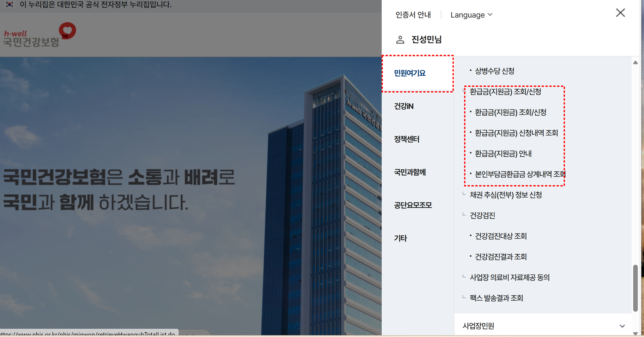
Task: Click scrollbar up arrow in menu
Action: pos(635,63)
